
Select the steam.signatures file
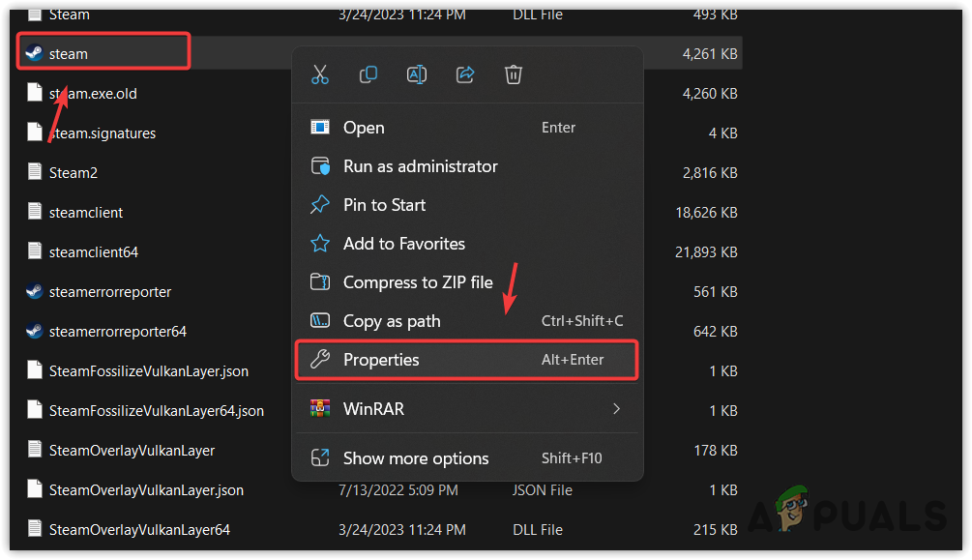(103, 133)
